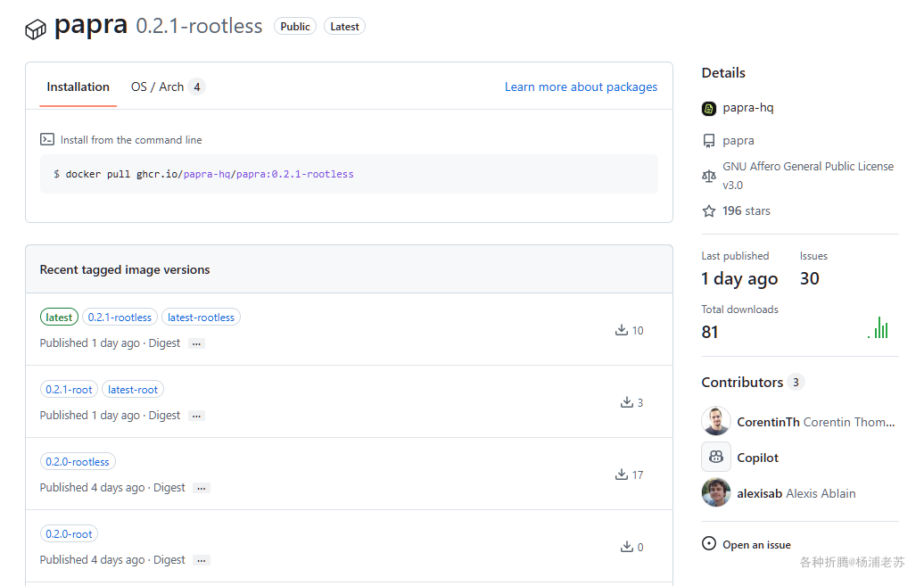Click the 81 total downloads number
This screenshot has height=586, width=924.
click(x=710, y=332)
